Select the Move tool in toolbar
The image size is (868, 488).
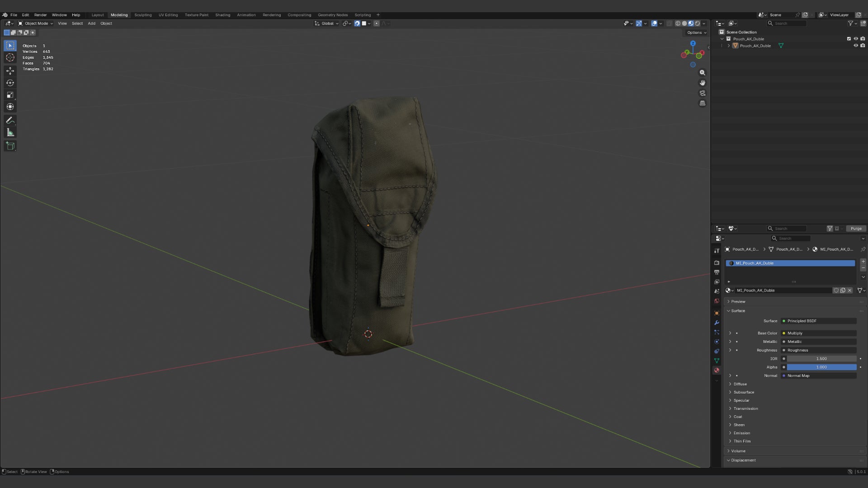click(x=10, y=71)
